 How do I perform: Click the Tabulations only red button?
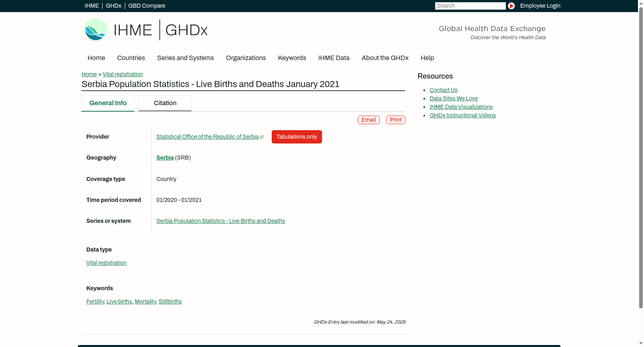pos(297,137)
